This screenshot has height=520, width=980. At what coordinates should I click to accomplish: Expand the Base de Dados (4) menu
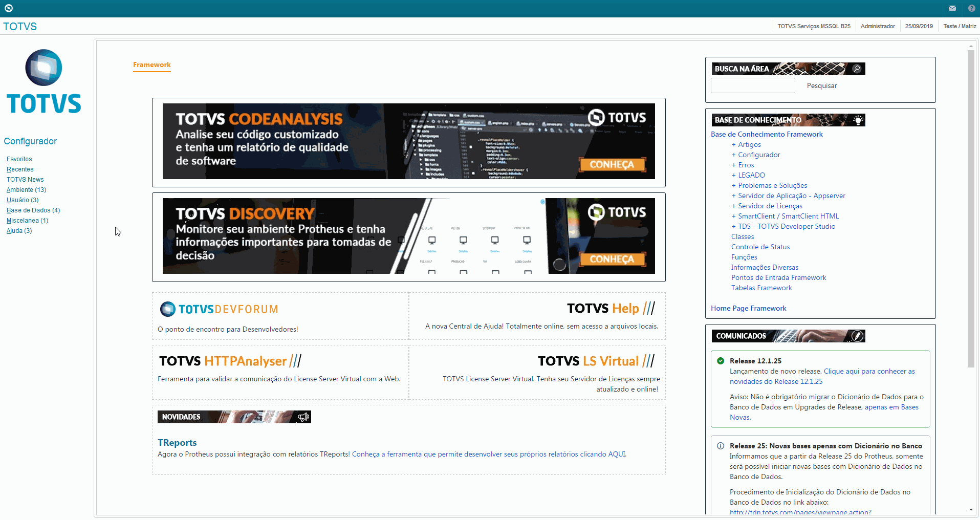tap(33, 210)
